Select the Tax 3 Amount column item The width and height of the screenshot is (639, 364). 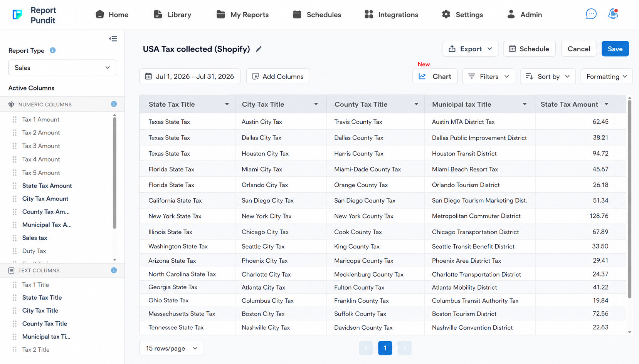41,146
